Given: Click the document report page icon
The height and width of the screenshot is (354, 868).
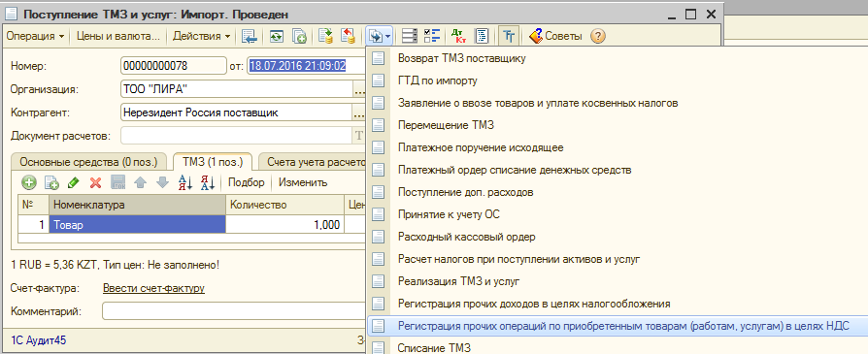Looking at the screenshot, I should click(x=483, y=37).
